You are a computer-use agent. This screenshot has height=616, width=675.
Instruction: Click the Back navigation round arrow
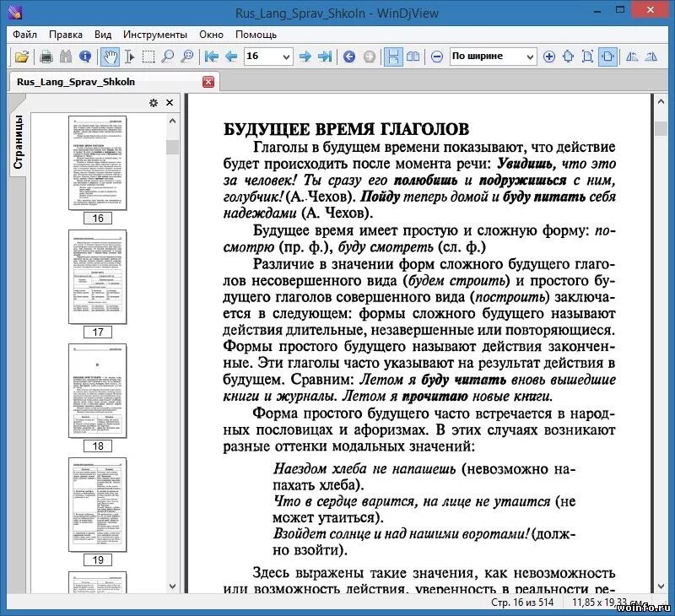pos(349,57)
